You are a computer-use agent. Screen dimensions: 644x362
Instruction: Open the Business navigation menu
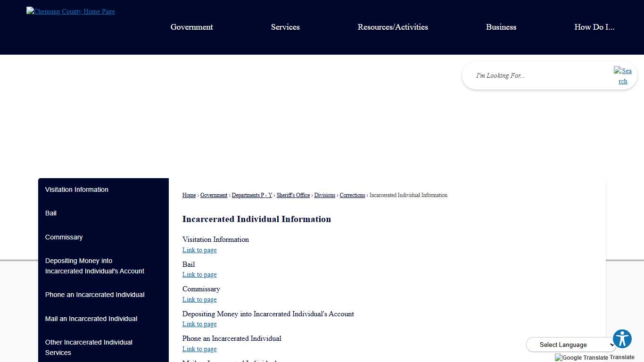click(501, 27)
